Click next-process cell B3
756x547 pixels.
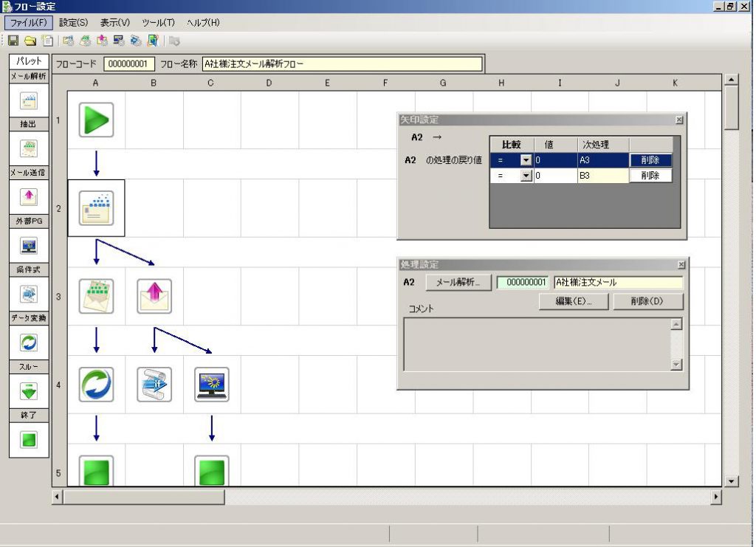pyautogui.click(x=603, y=176)
